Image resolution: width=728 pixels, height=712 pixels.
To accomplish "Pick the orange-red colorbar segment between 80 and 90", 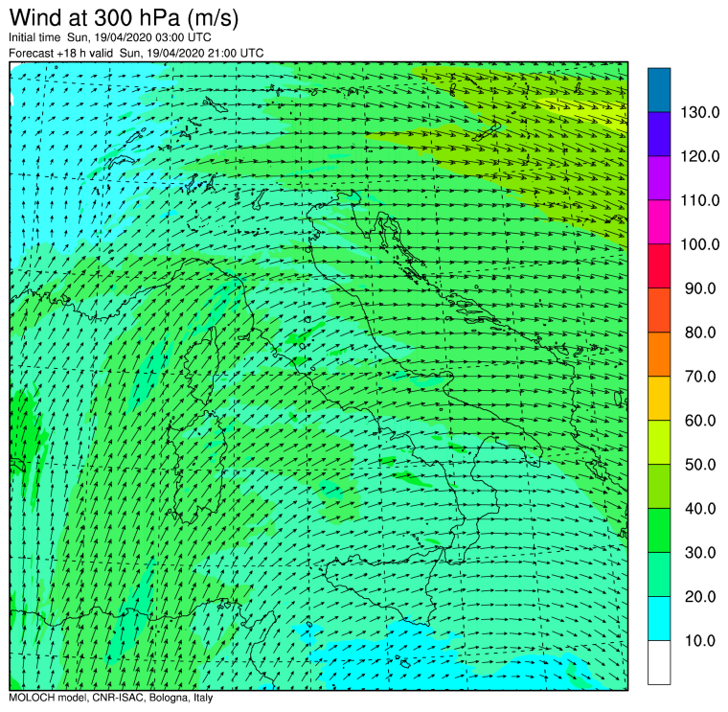I will [x=659, y=310].
